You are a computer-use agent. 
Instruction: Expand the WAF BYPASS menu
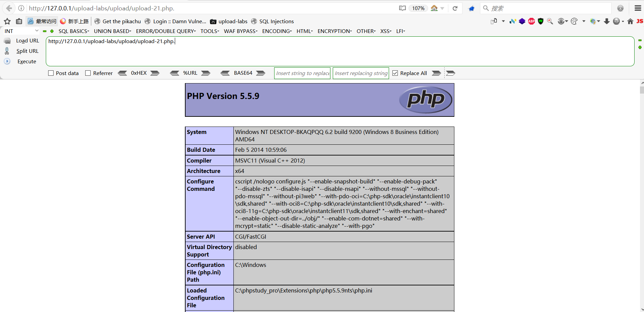(x=241, y=31)
